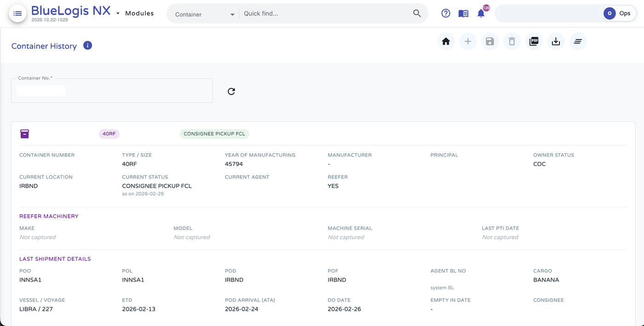Open notifications bell with 120 badge
644x326 pixels.
(481, 13)
